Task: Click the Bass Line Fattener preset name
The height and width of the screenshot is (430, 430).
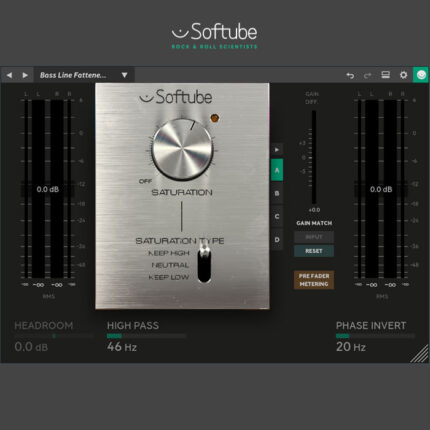Action: [x=73, y=75]
